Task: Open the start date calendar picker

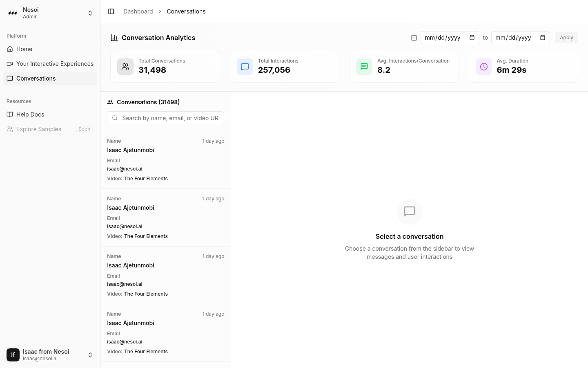Action: 472,38
